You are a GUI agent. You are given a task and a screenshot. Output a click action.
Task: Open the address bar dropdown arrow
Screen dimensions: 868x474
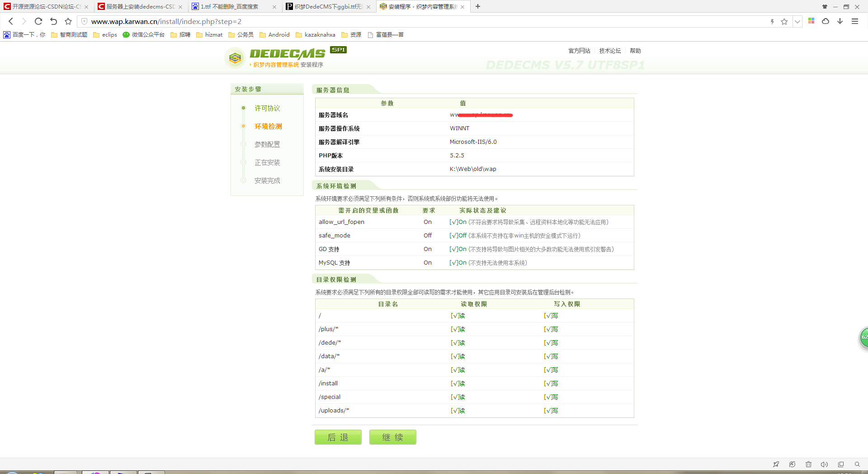pyautogui.click(x=797, y=21)
